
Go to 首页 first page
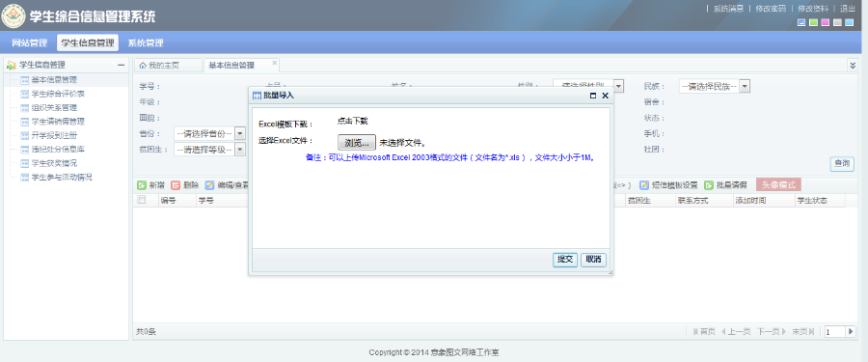(x=704, y=331)
